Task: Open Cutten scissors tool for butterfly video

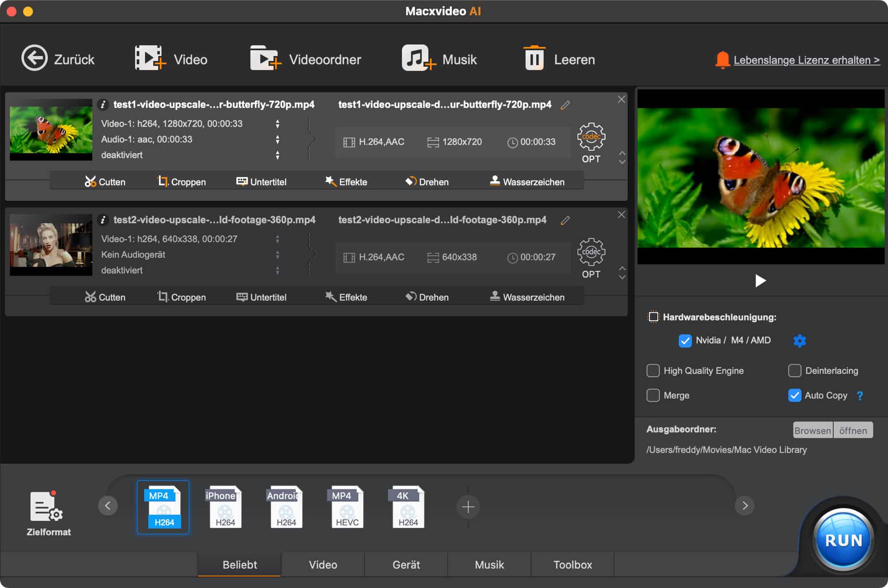Action: [105, 182]
